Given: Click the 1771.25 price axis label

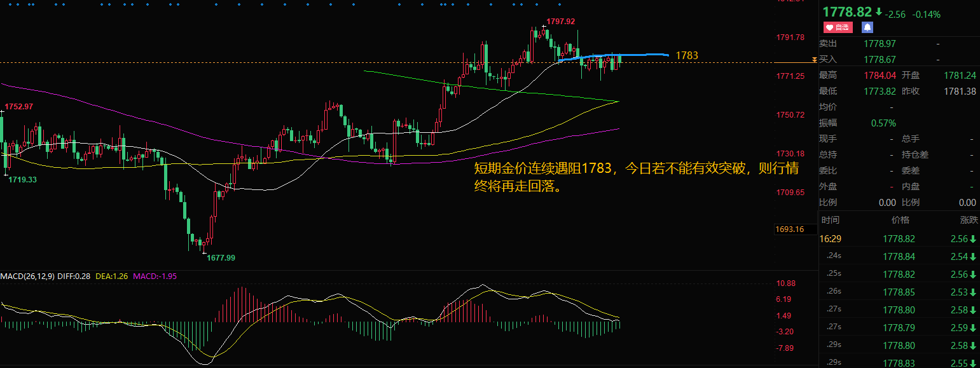Looking at the screenshot, I should tap(790, 76).
